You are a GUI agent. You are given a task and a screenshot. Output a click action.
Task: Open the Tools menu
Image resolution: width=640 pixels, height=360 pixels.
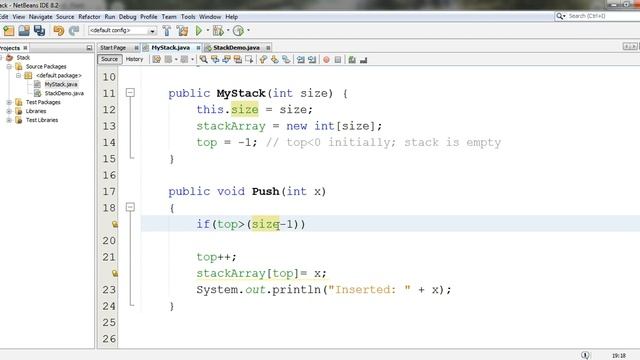pyautogui.click(x=188, y=17)
